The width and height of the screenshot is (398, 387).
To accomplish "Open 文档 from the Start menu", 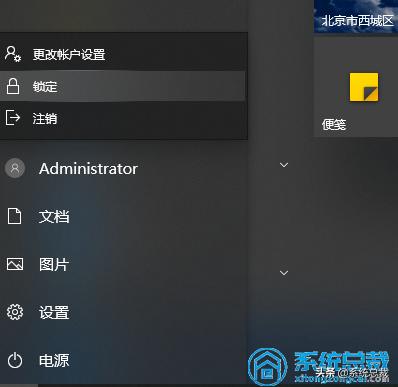I will pos(54,216).
